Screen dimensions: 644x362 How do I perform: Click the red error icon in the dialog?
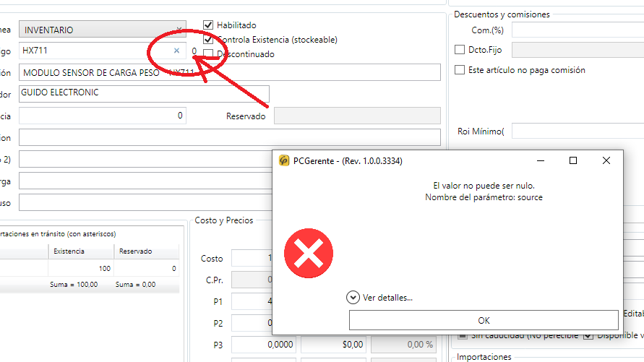(x=309, y=254)
